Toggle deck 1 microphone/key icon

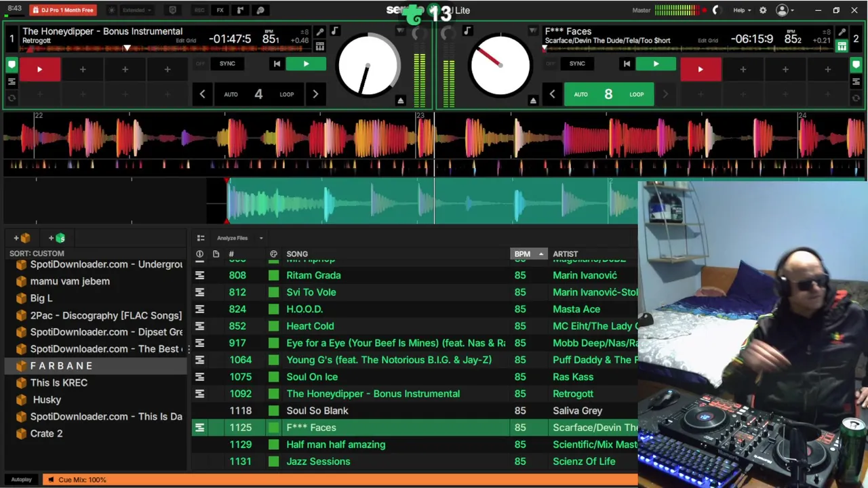click(x=320, y=32)
